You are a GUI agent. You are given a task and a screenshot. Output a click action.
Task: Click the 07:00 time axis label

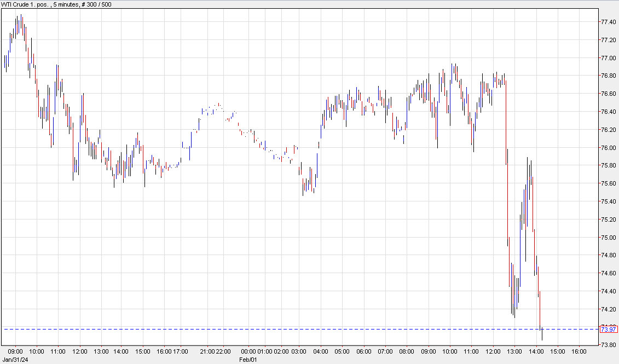click(x=385, y=351)
